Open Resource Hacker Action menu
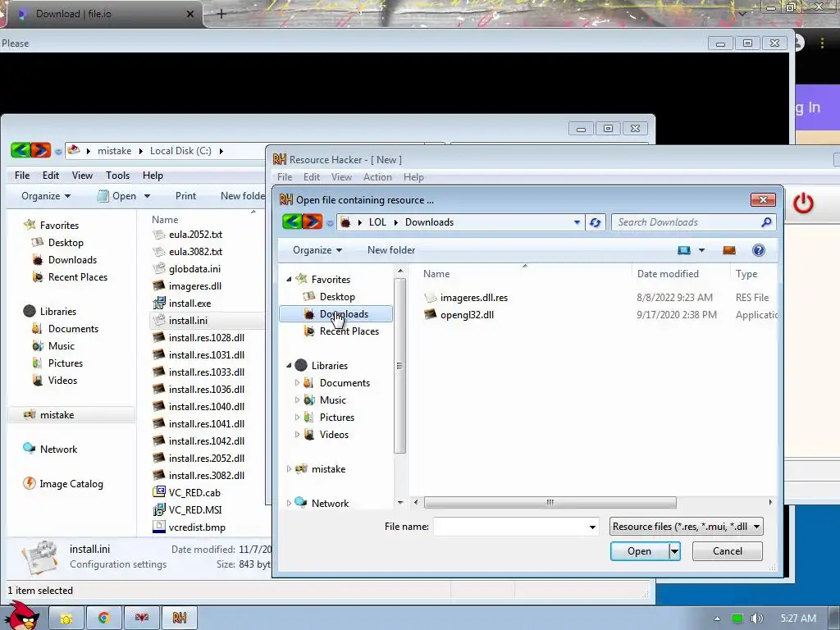The width and height of the screenshot is (840, 630). (377, 177)
